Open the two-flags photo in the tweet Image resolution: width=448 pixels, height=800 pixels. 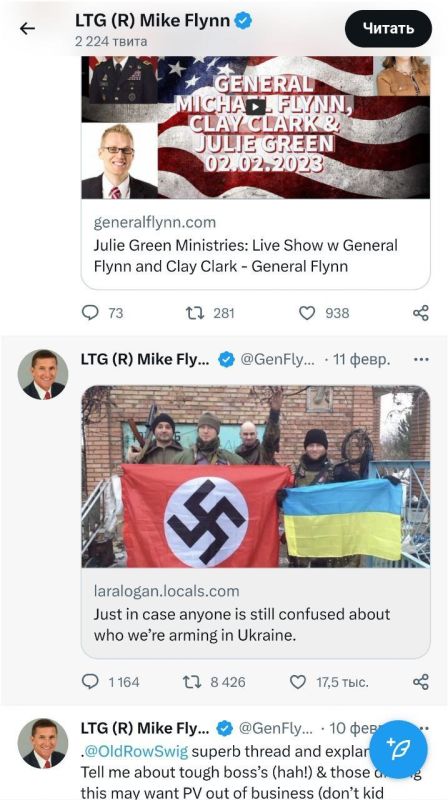click(x=256, y=477)
